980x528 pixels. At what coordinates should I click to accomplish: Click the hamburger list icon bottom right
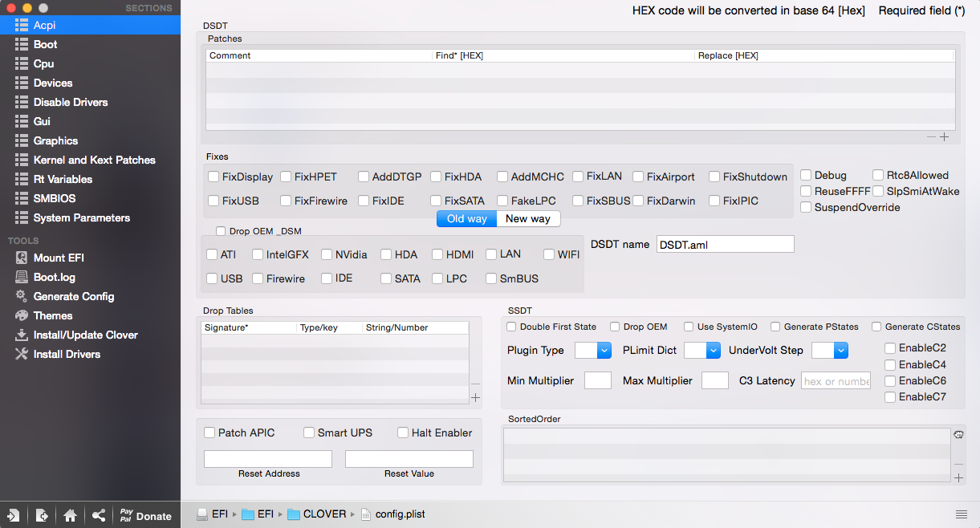point(961,514)
